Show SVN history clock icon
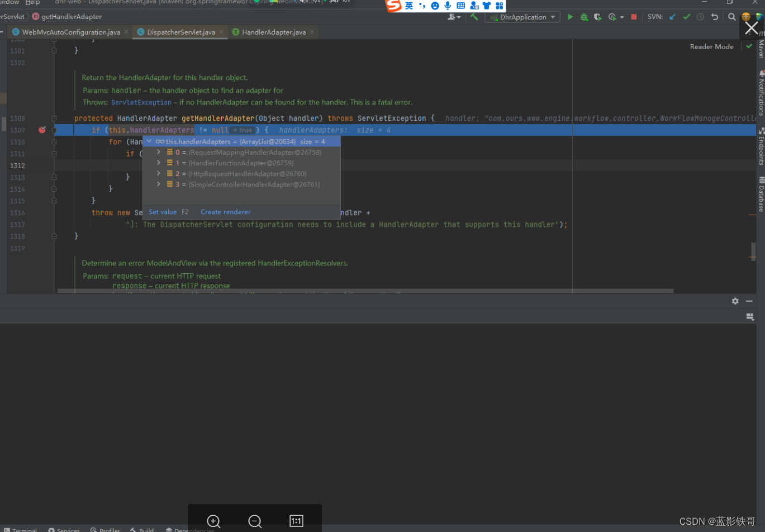Screen dimensions: 765x532 tap(701, 17)
